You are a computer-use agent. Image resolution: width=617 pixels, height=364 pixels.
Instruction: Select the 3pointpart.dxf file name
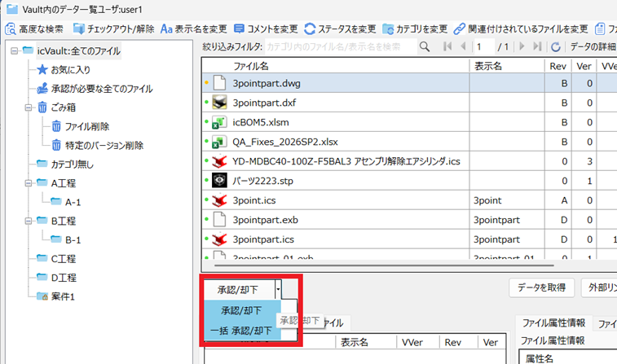264,103
